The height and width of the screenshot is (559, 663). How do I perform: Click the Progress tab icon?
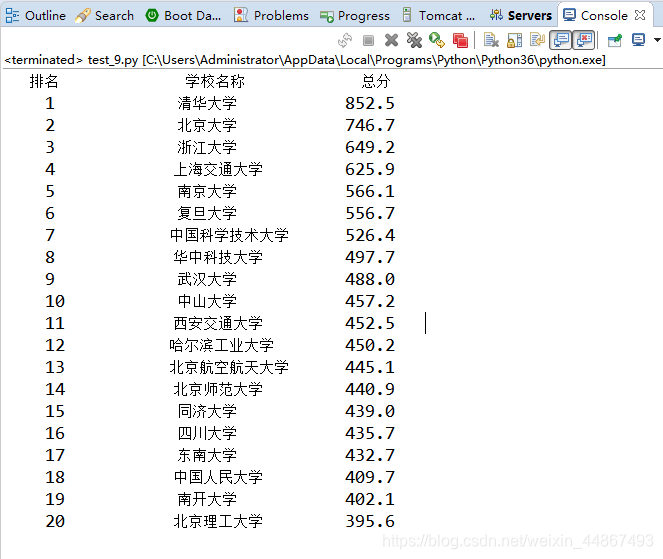pyautogui.click(x=326, y=16)
